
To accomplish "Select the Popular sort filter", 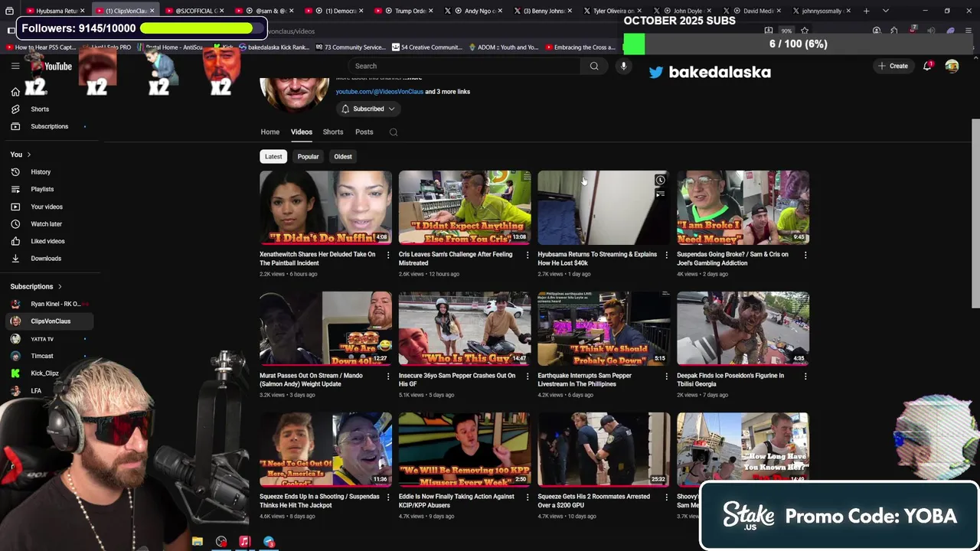I will (x=308, y=157).
